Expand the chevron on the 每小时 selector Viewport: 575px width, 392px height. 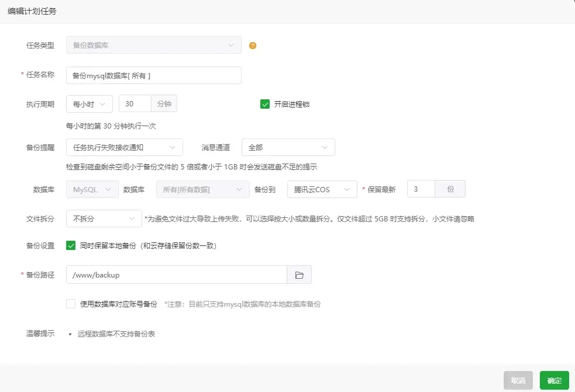[x=104, y=104]
